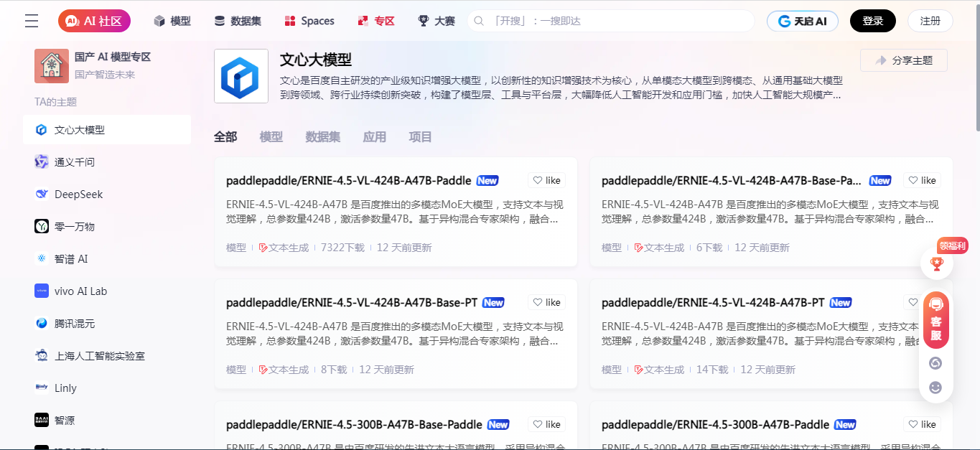Screen dimensions: 980x450
Task: Select 智源 in the sidebar
Action: pos(107,421)
